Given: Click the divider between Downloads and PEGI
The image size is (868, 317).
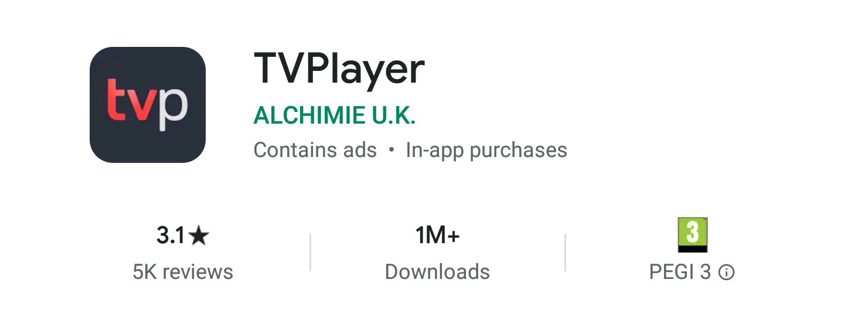Looking at the screenshot, I should (x=565, y=253).
